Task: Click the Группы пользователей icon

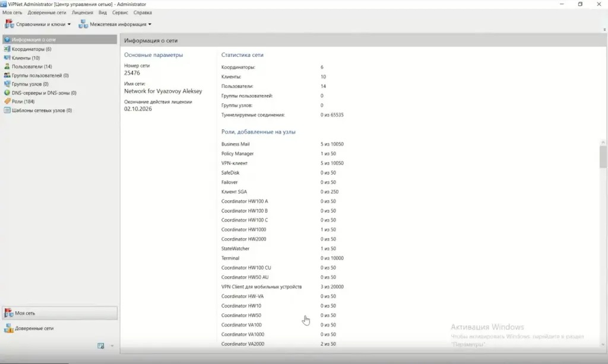Action: [7, 75]
